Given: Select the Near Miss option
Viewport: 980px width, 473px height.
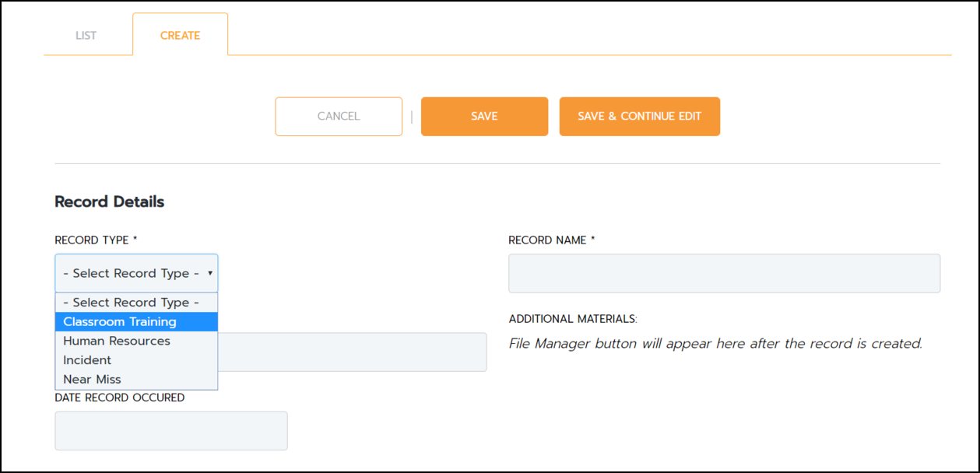Looking at the screenshot, I should click(136, 380).
